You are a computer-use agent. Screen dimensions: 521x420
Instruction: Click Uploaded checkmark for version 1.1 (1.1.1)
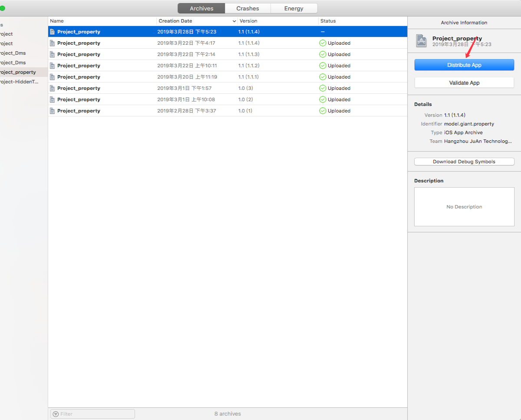pos(323,77)
